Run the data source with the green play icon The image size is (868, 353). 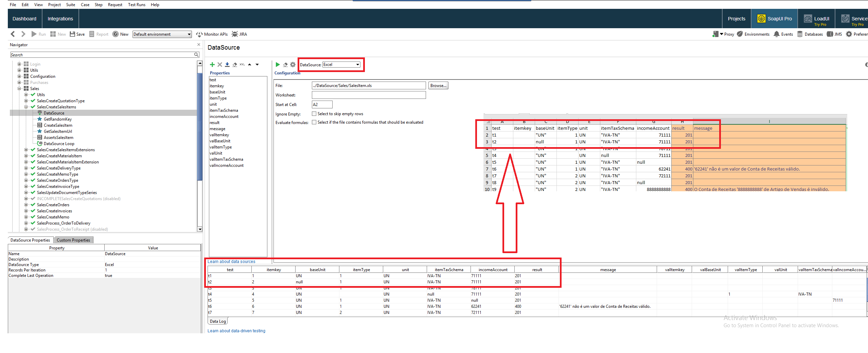point(278,65)
